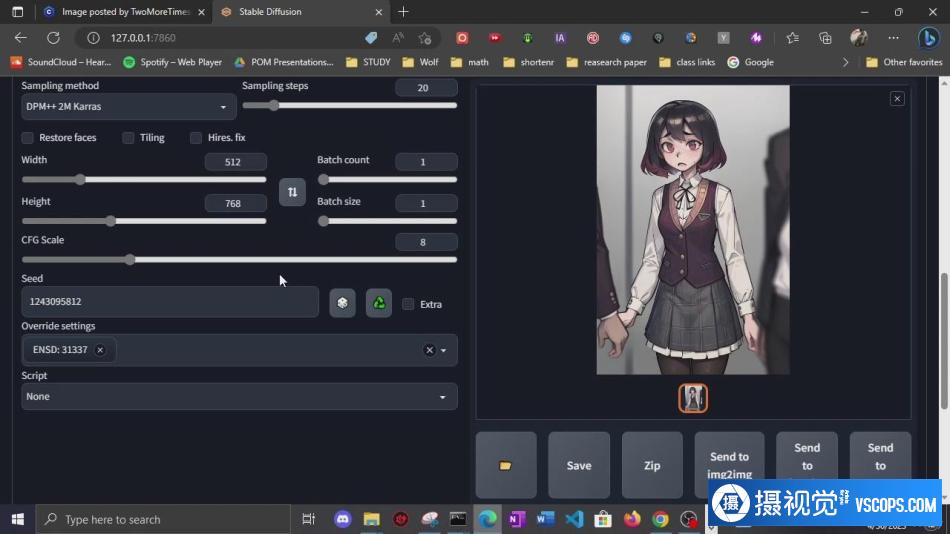Click the random seed dice icon
This screenshot has height=534, width=950.
[x=342, y=303]
